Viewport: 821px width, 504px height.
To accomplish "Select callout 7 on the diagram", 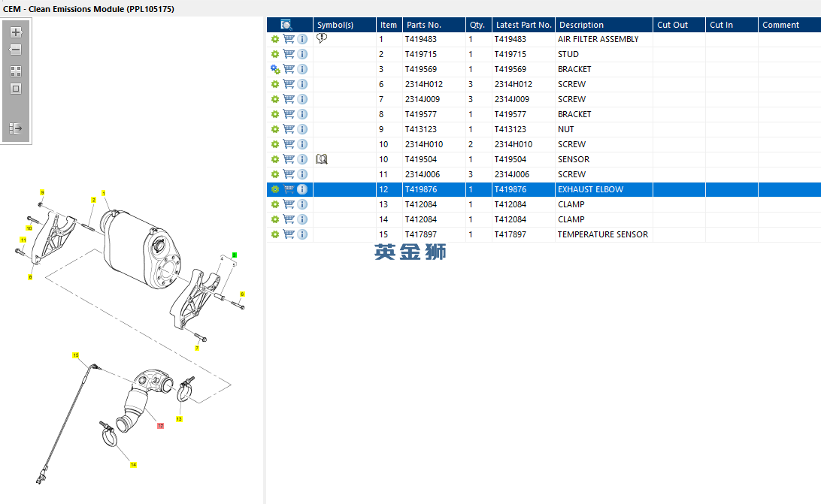I will click(197, 348).
